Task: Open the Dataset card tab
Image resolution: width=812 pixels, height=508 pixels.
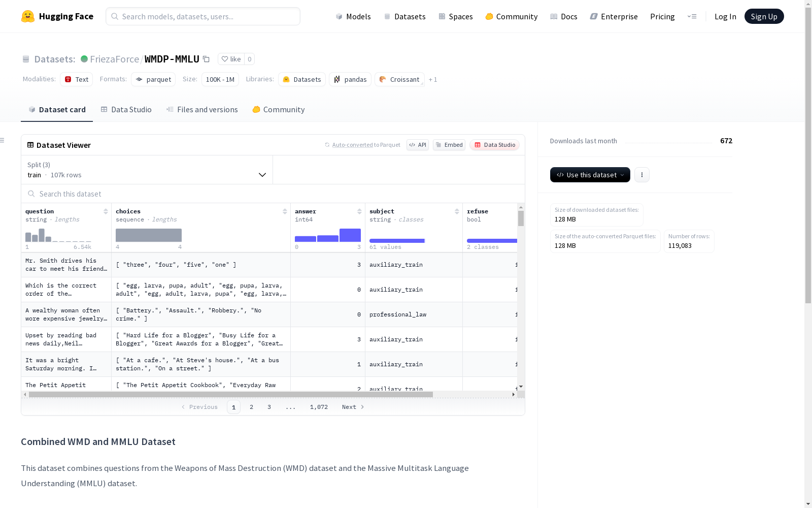Action: coord(57,110)
